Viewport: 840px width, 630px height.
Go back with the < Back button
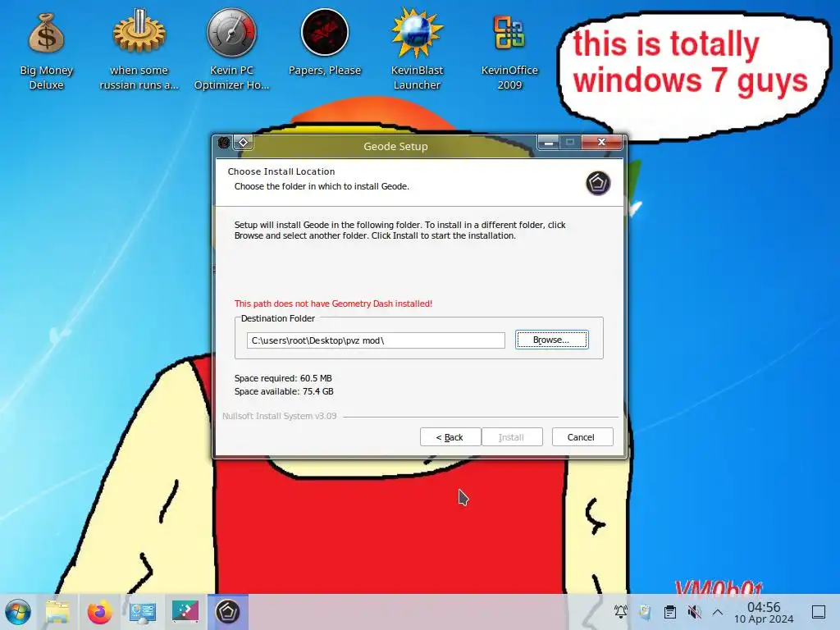(x=450, y=437)
